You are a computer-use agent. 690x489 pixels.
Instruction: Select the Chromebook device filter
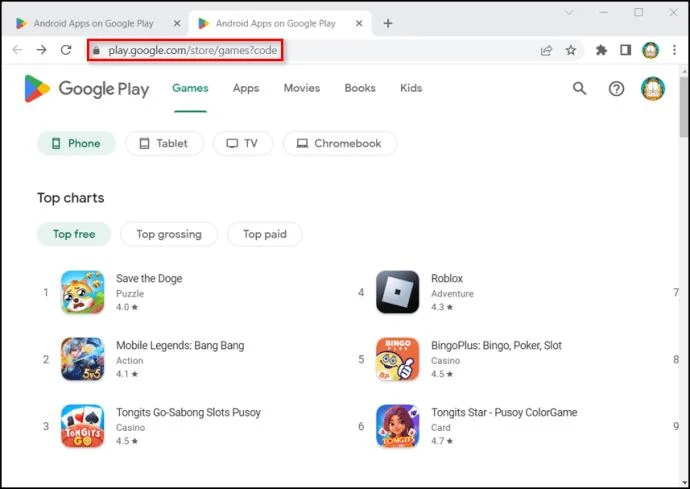click(340, 143)
